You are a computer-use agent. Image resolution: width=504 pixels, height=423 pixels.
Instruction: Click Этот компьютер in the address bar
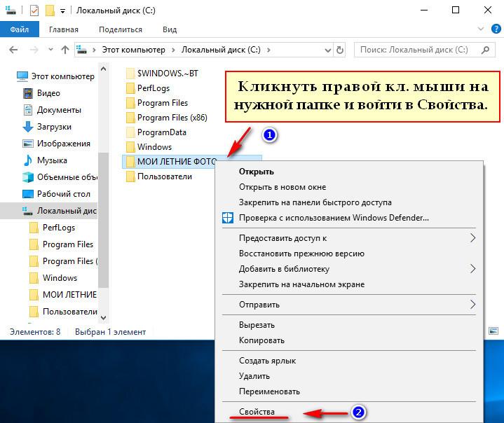click(133, 50)
